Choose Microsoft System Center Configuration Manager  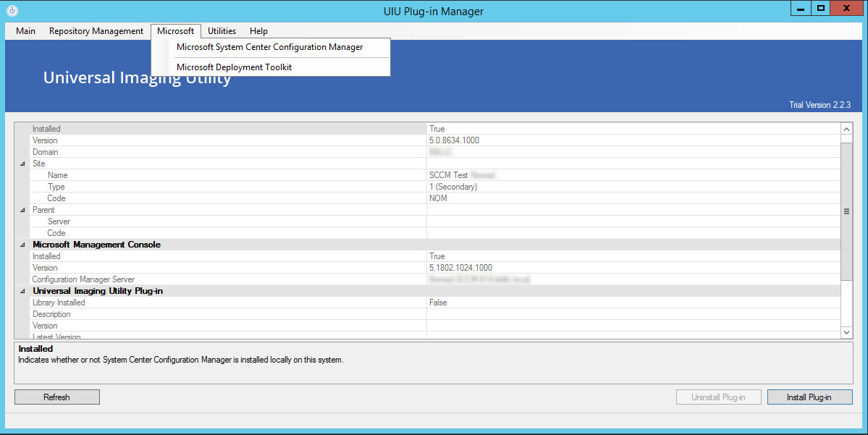click(269, 47)
